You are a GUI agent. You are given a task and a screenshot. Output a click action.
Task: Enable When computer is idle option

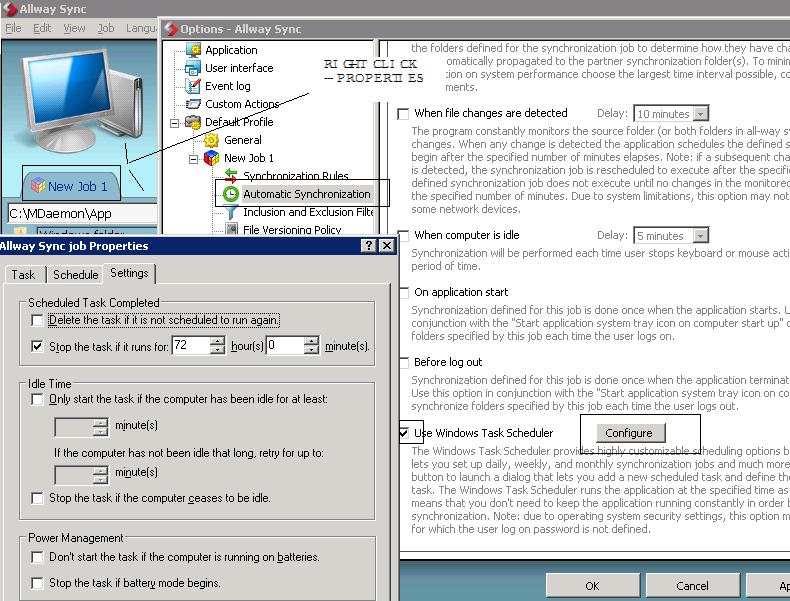coord(403,236)
